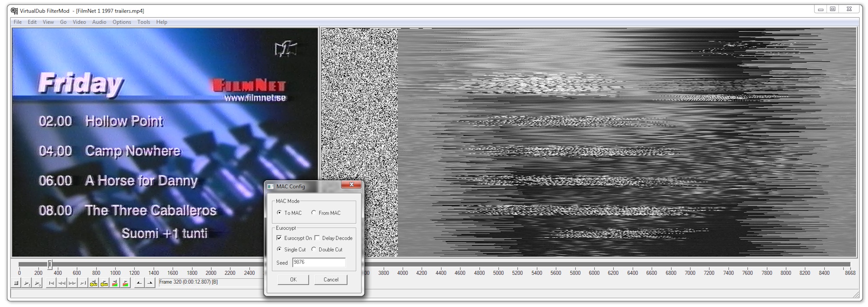The width and height of the screenshot is (868, 307).
Task: Cancel the MAC Config dialog
Action: 331,280
